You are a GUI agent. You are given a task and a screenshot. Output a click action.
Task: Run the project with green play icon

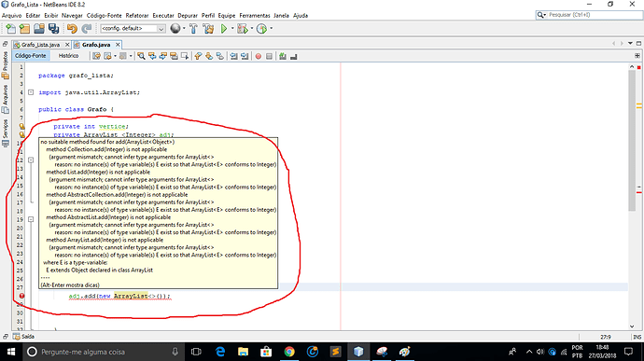[224, 28]
